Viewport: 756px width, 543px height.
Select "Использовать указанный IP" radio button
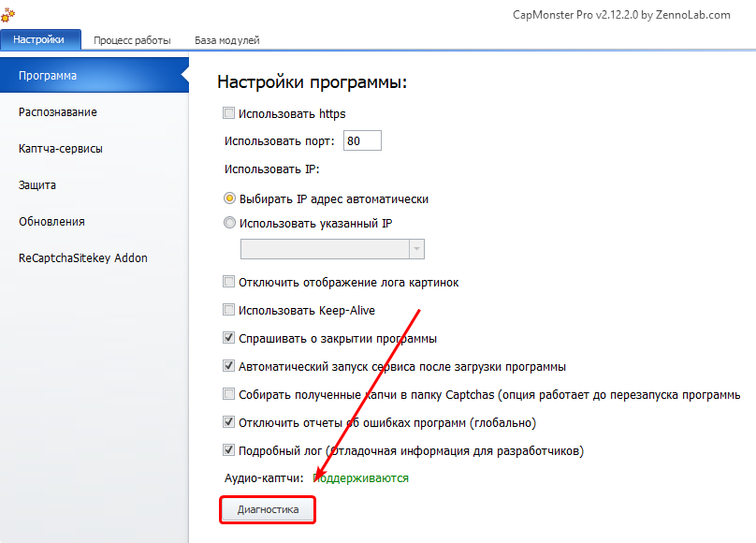[229, 224]
